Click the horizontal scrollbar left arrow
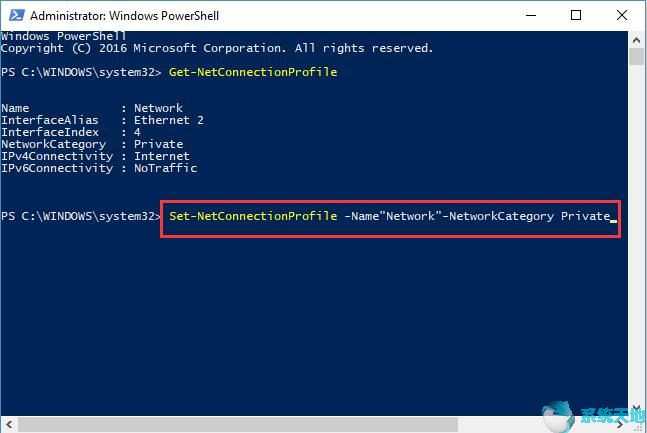This screenshot has height=433, width=647. coord(7,426)
